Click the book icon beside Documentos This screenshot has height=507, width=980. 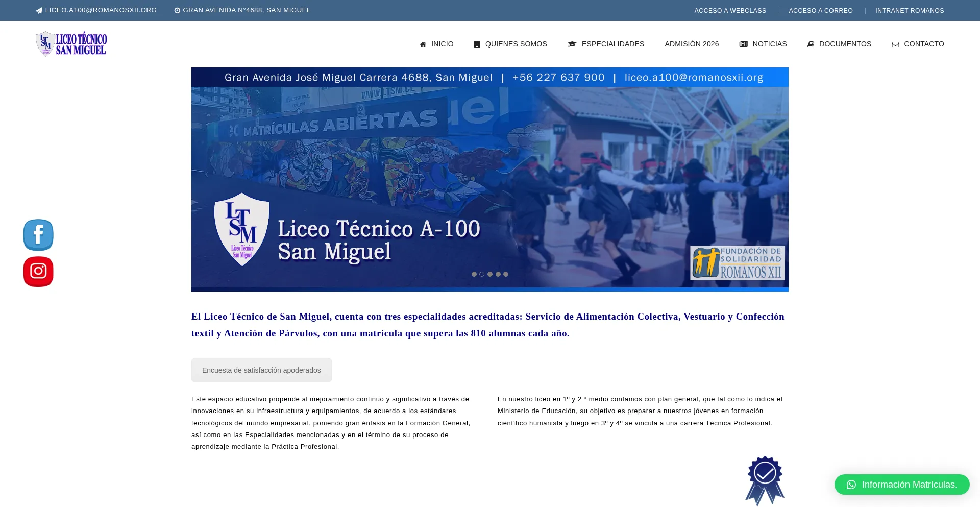pos(811,44)
